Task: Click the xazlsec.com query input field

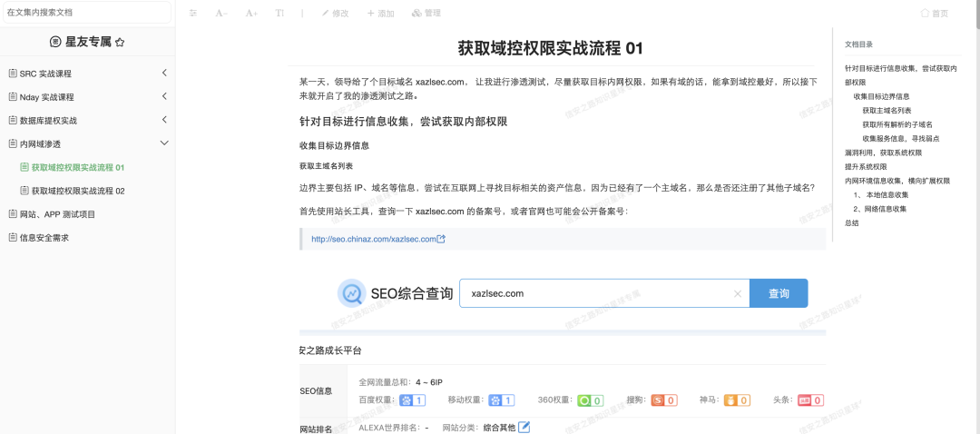Action: click(x=604, y=293)
